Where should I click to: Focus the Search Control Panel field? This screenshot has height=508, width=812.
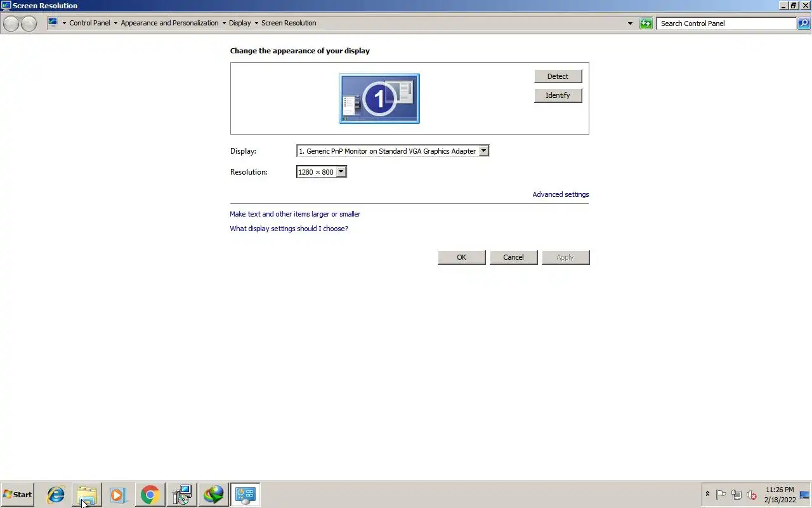[727, 23]
